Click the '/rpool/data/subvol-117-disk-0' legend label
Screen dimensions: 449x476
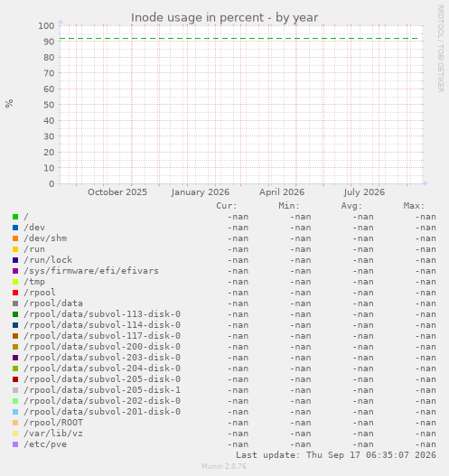[x=102, y=336]
